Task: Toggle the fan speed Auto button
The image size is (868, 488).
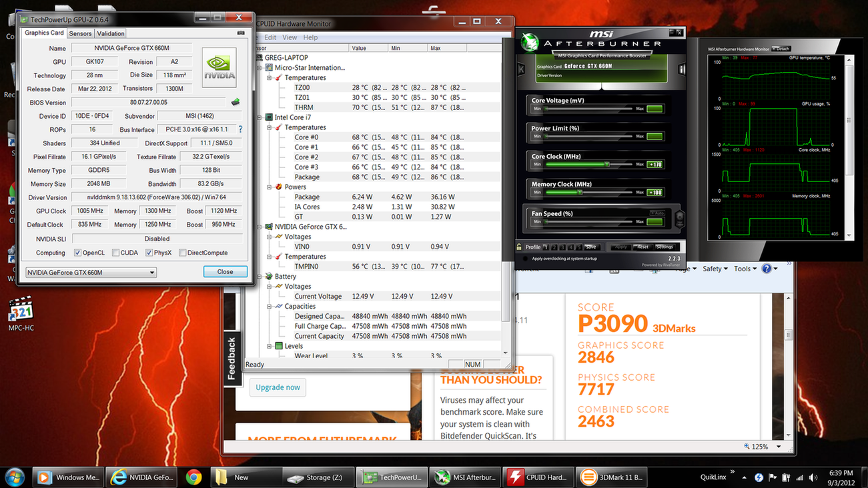Action: tap(656, 213)
